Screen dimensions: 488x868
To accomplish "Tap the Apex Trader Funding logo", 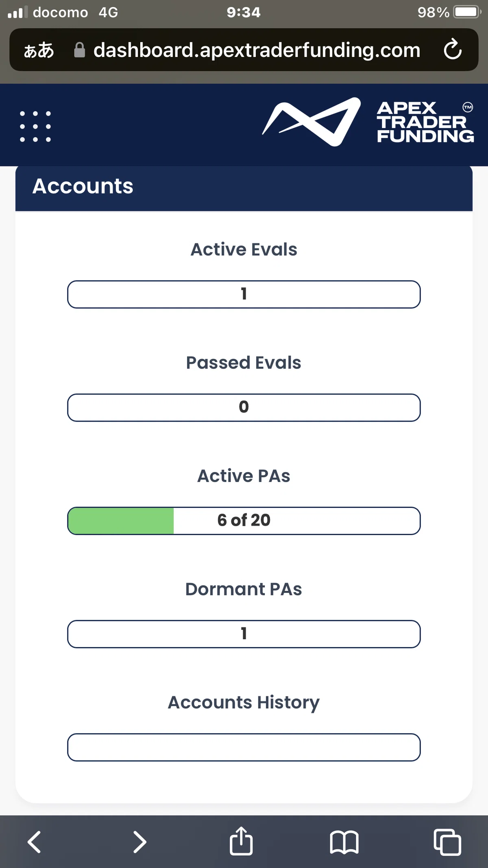I will (368, 122).
